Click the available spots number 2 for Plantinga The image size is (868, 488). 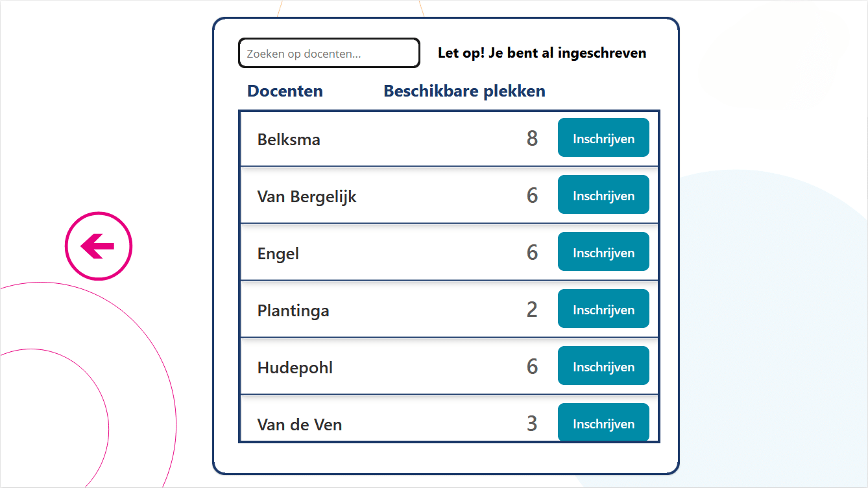(x=533, y=309)
